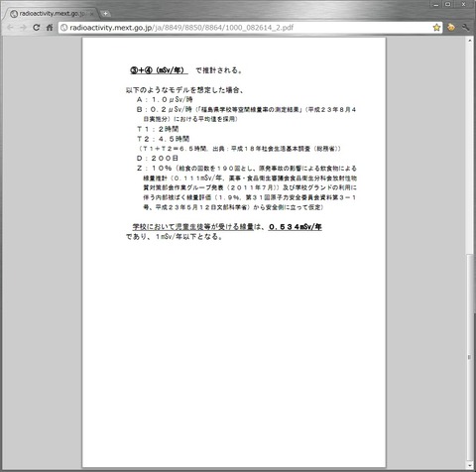Click the browser Forward arrow
The width and height of the screenshot is (476, 472).
(23, 28)
